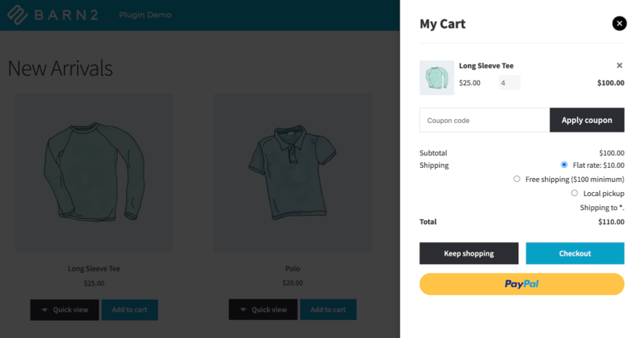Image resolution: width=644 pixels, height=338 pixels.
Task: Choose Local pickup shipping
Action: [x=574, y=193]
